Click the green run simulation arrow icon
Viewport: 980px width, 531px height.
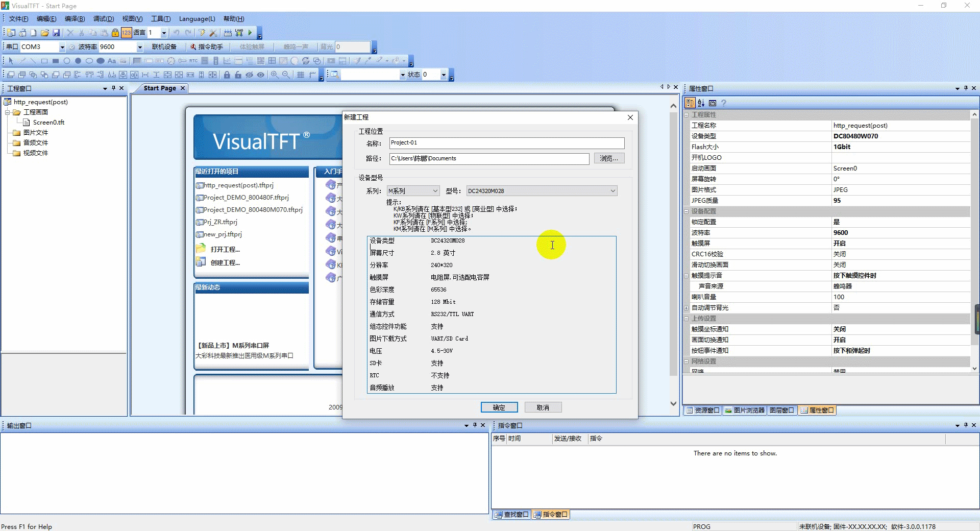pyautogui.click(x=250, y=33)
